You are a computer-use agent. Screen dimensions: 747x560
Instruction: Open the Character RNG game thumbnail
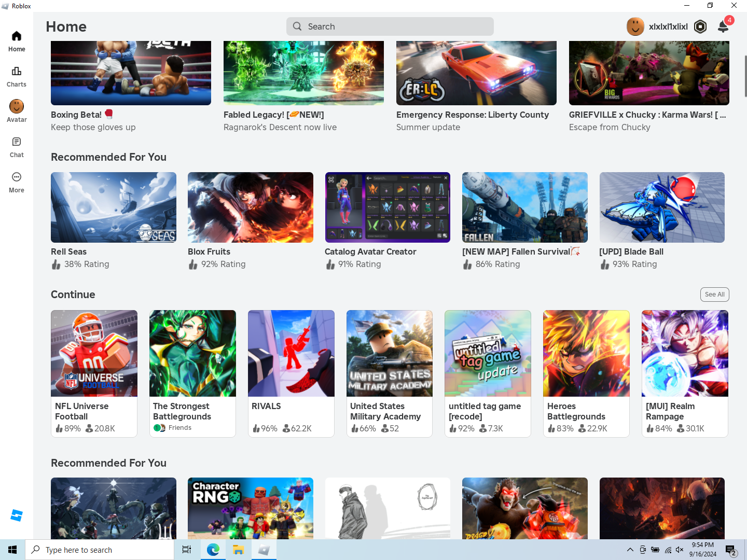(x=251, y=508)
